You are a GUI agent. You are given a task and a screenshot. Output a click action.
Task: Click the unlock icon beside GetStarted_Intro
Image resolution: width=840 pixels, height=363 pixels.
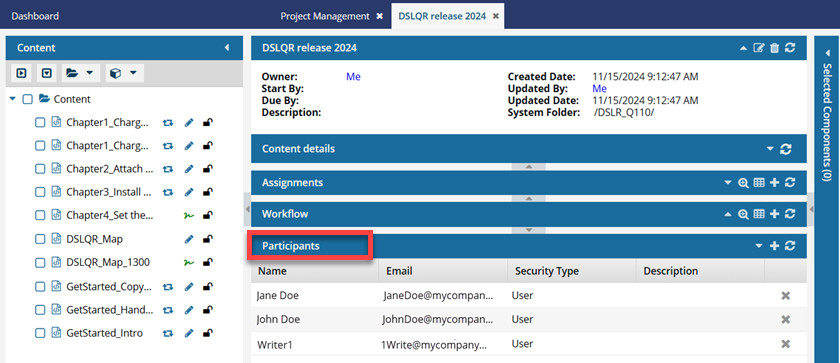tap(208, 333)
